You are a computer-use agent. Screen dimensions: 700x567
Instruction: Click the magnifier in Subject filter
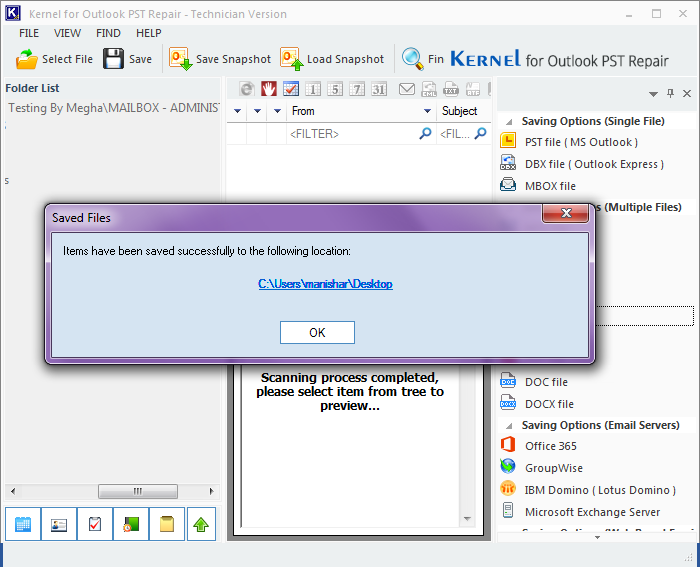[480, 133]
